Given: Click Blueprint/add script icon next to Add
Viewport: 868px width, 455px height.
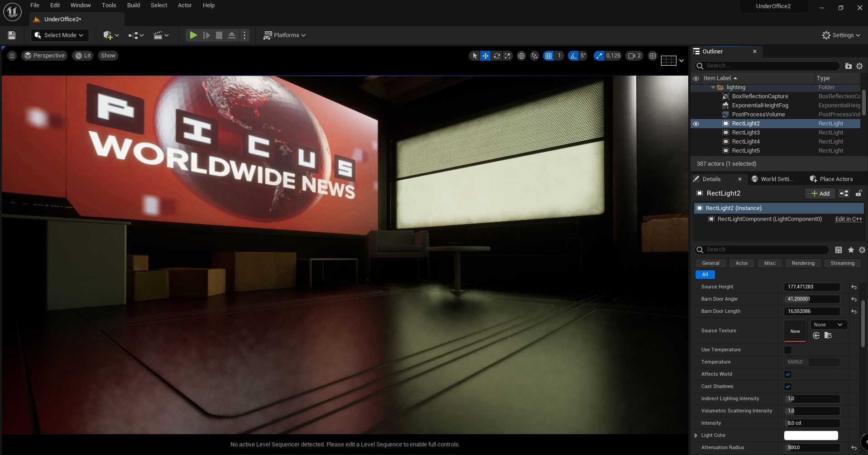Looking at the screenshot, I should (844, 193).
